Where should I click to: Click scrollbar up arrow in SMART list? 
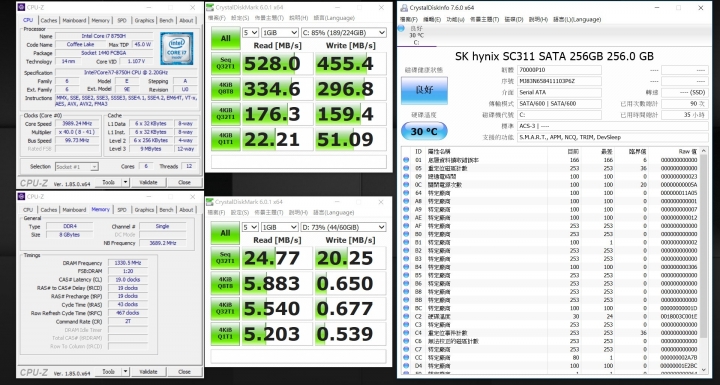coord(703,151)
